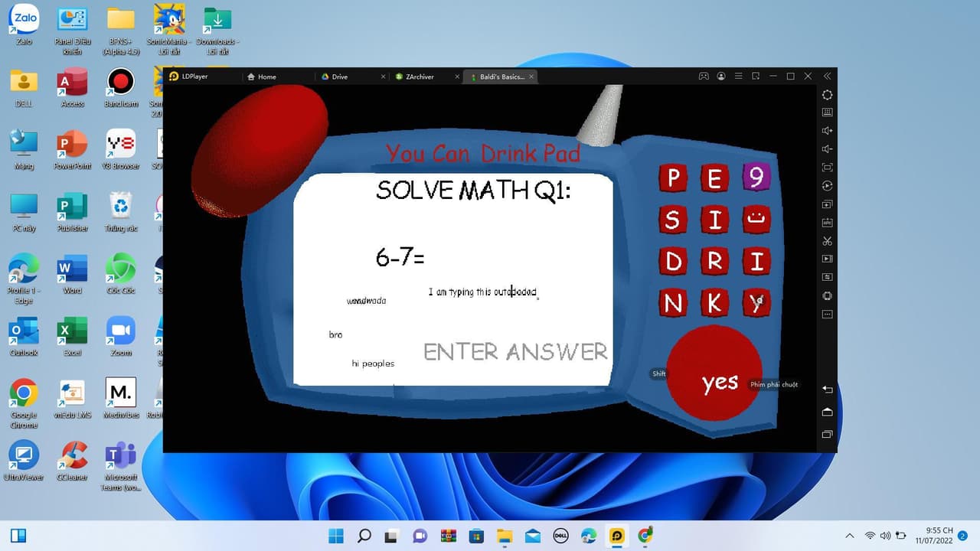Toggle fullscreen icon in LDPlayer sidebar
Viewport: 980px width, 551px height.
(x=827, y=168)
